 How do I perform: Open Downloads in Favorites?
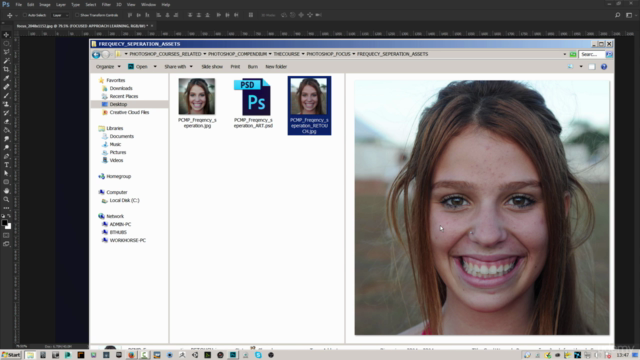121,88
